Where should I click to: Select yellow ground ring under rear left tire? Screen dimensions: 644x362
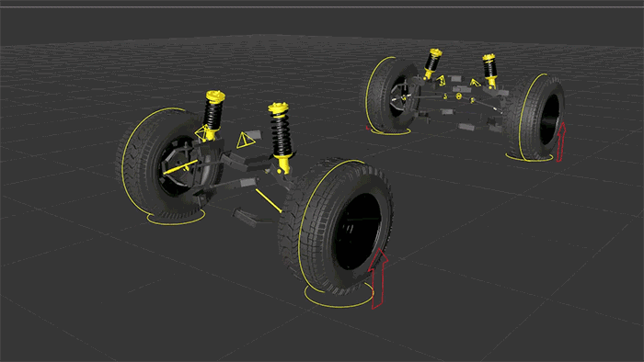[390, 131]
